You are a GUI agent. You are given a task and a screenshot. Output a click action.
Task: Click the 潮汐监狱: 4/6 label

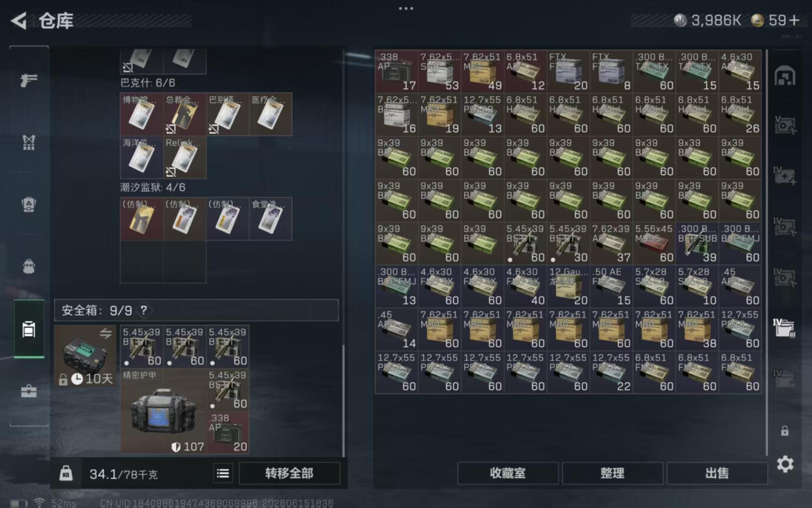[x=153, y=187]
